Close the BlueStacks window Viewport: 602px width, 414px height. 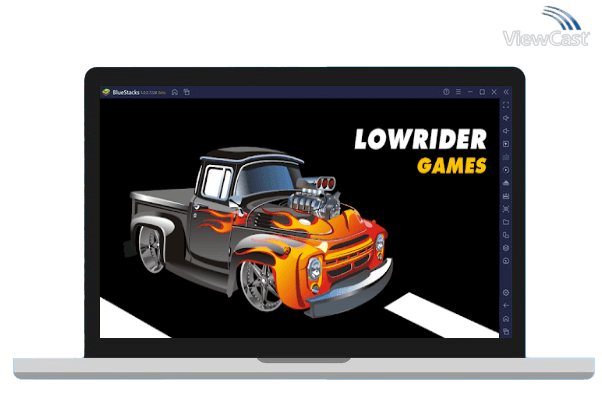click(x=494, y=92)
